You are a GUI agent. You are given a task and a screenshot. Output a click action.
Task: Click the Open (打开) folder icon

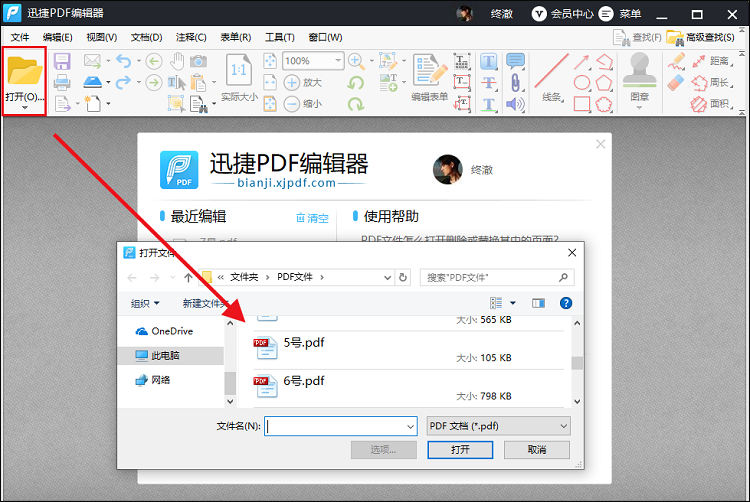[x=25, y=71]
